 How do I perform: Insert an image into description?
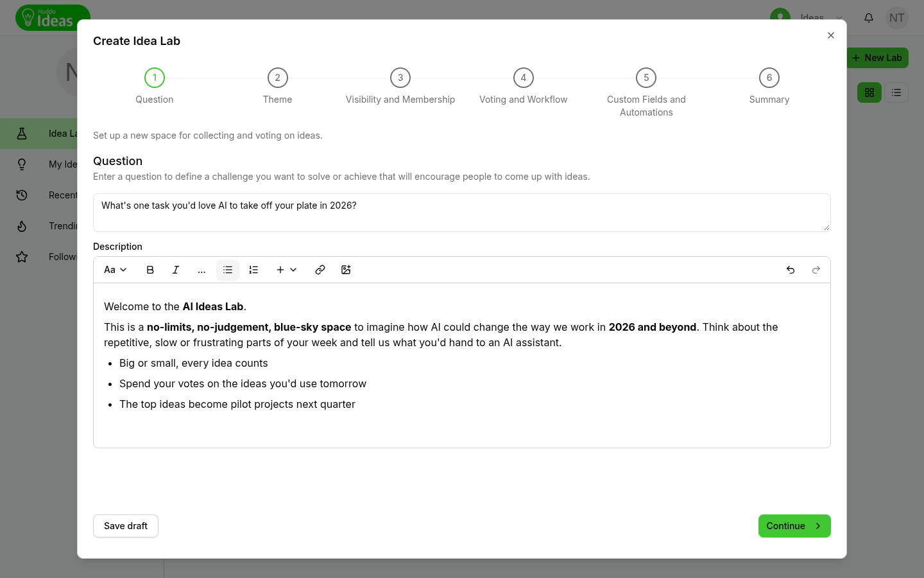pos(346,270)
